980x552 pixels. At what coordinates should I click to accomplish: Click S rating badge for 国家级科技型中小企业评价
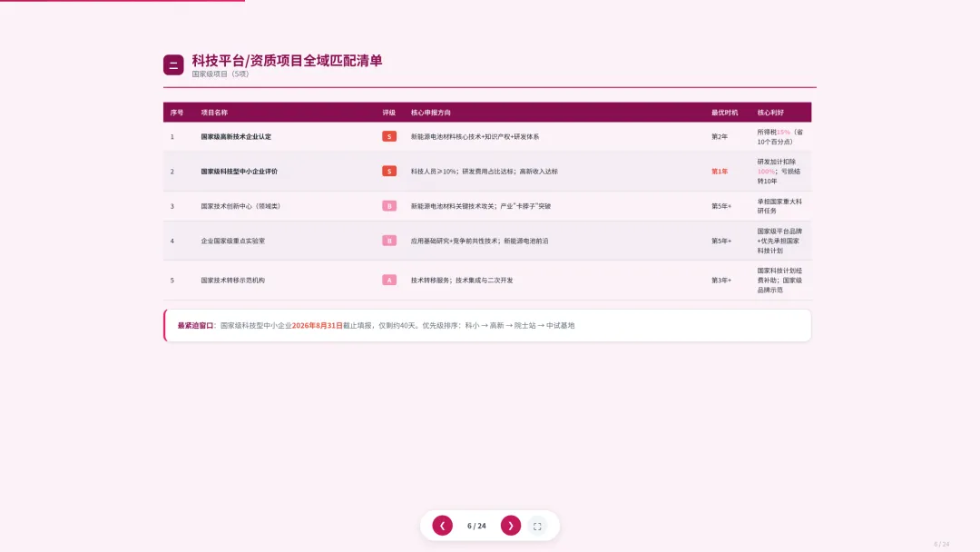tap(389, 172)
